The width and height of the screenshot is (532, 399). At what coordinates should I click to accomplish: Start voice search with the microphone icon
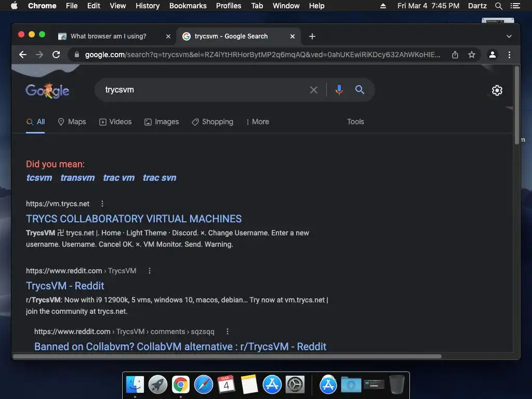coord(339,89)
